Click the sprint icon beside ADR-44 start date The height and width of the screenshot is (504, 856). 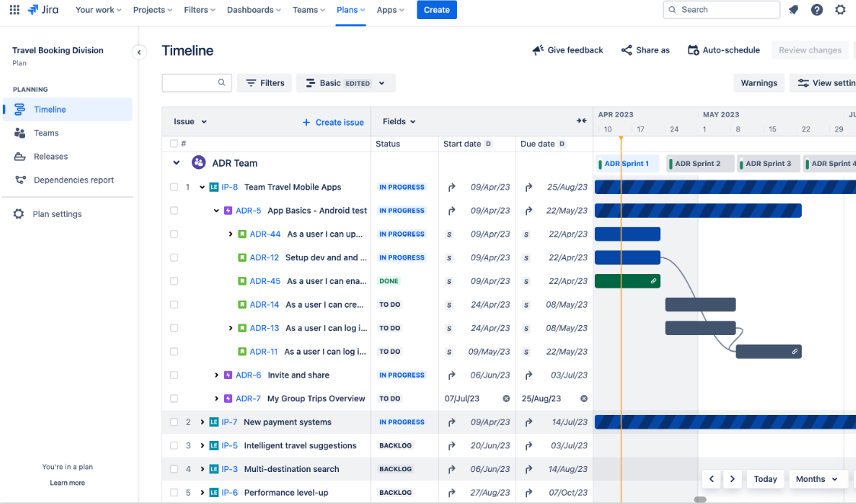pos(449,234)
